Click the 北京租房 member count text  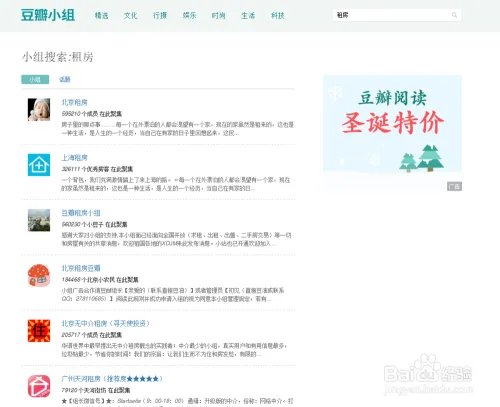click(x=92, y=114)
